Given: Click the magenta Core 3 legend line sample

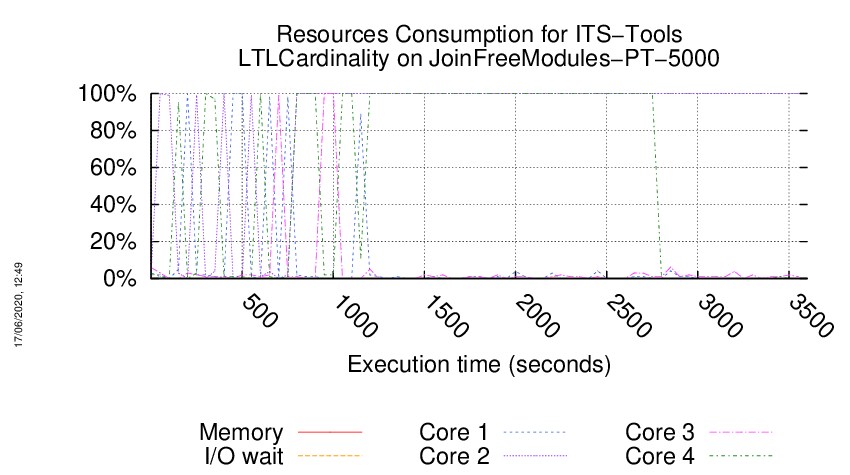Looking at the screenshot, I should pos(741,432).
